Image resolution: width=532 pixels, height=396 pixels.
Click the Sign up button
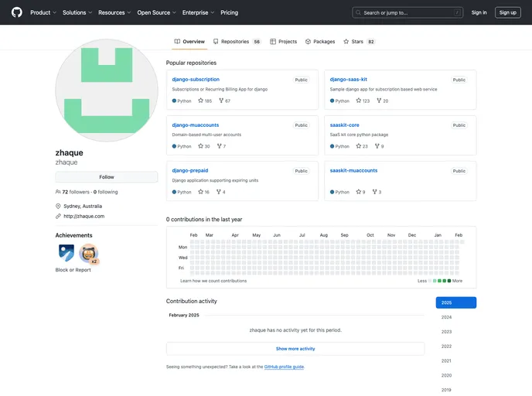[507, 12]
